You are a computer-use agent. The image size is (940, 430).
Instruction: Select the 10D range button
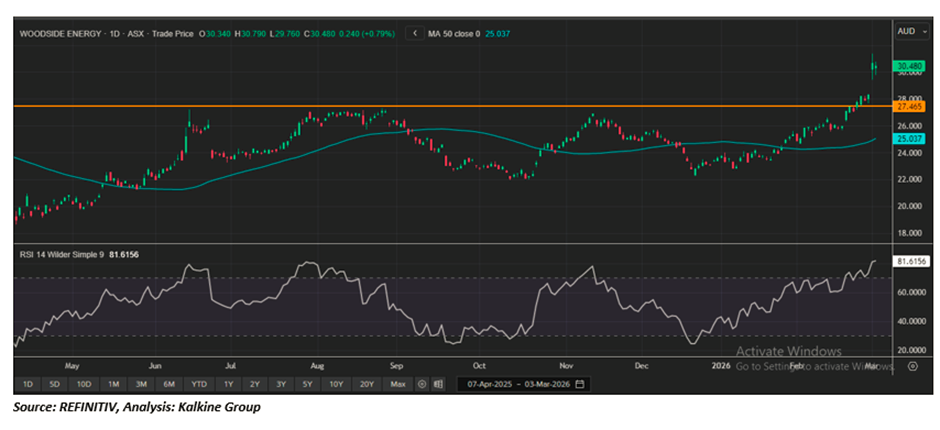point(84,384)
